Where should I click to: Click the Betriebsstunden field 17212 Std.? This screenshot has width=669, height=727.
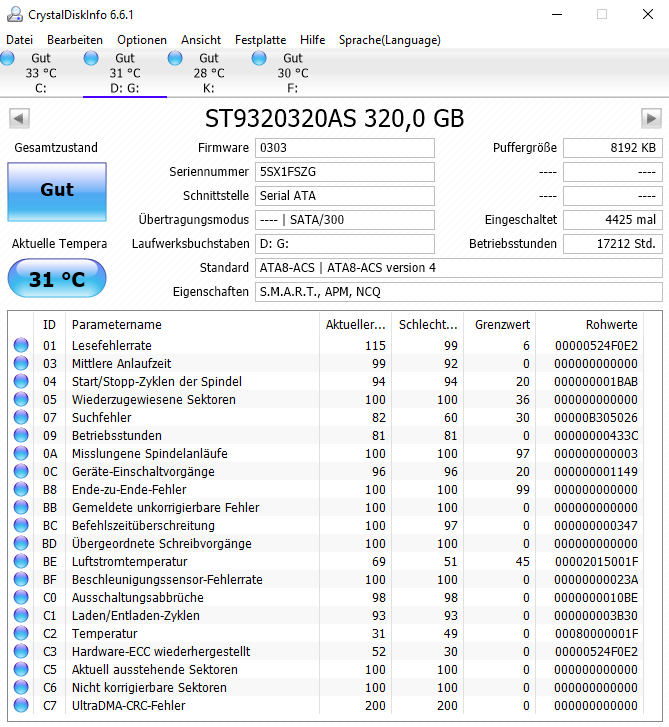612,244
